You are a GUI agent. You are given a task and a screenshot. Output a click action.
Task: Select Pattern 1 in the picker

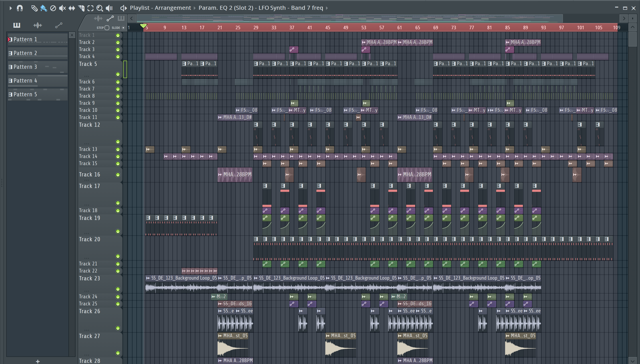[x=38, y=39]
